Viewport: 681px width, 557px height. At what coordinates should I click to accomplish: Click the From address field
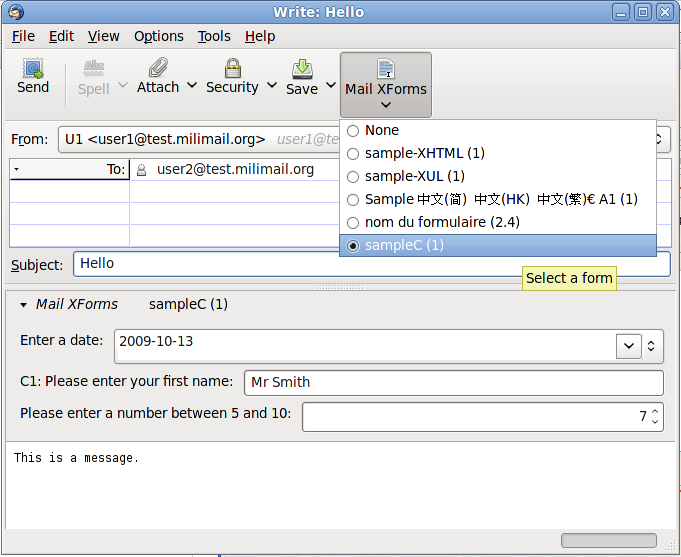coord(364,139)
